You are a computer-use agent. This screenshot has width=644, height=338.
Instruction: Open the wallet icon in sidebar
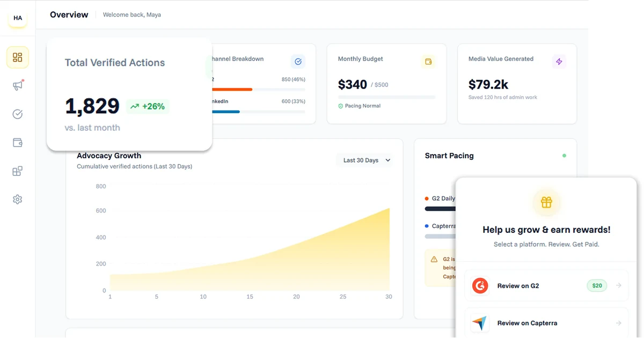pyautogui.click(x=18, y=143)
